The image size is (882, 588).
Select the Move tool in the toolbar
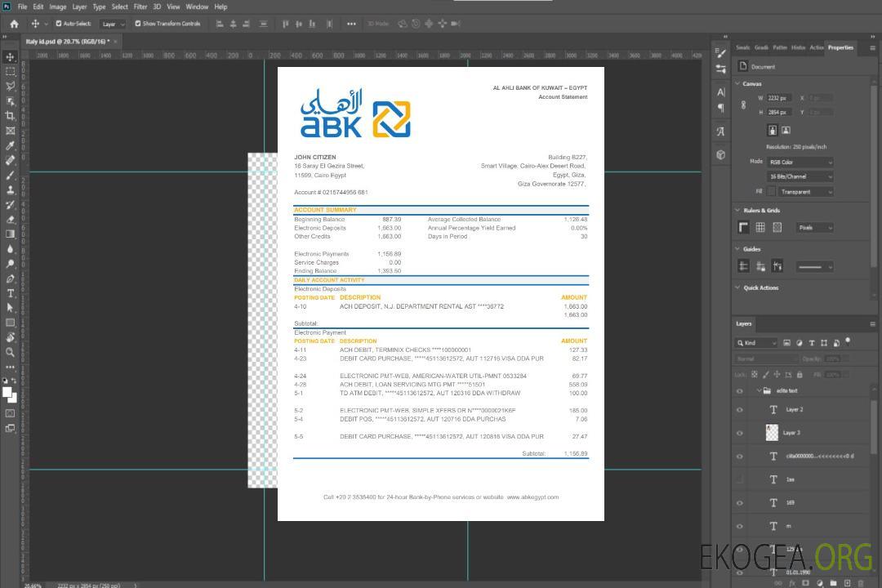11,57
